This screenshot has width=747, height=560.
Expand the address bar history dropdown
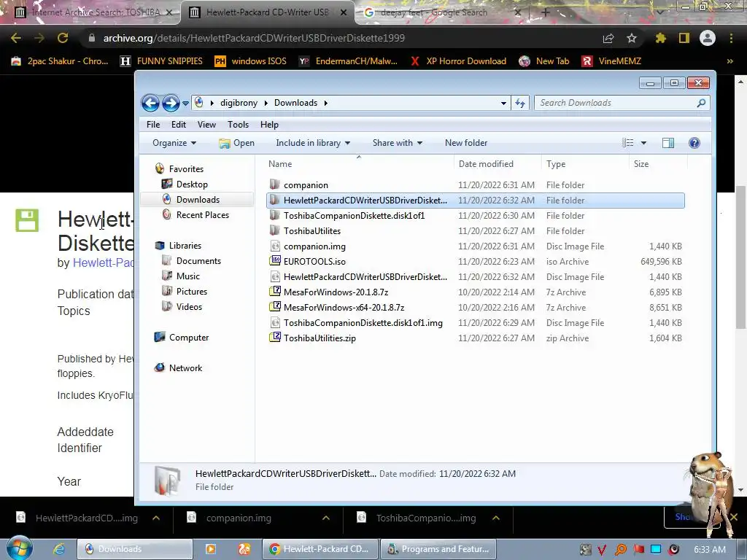pyautogui.click(x=503, y=103)
